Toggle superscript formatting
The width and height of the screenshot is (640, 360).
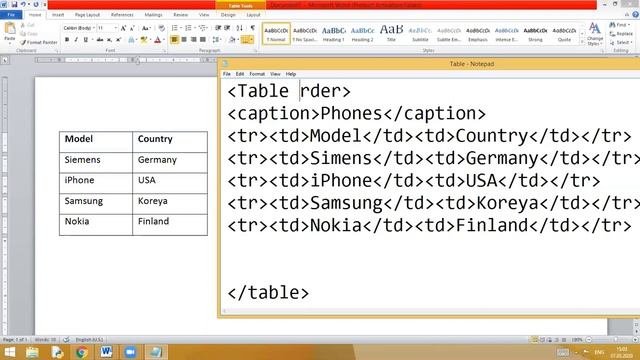[x=118, y=40]
